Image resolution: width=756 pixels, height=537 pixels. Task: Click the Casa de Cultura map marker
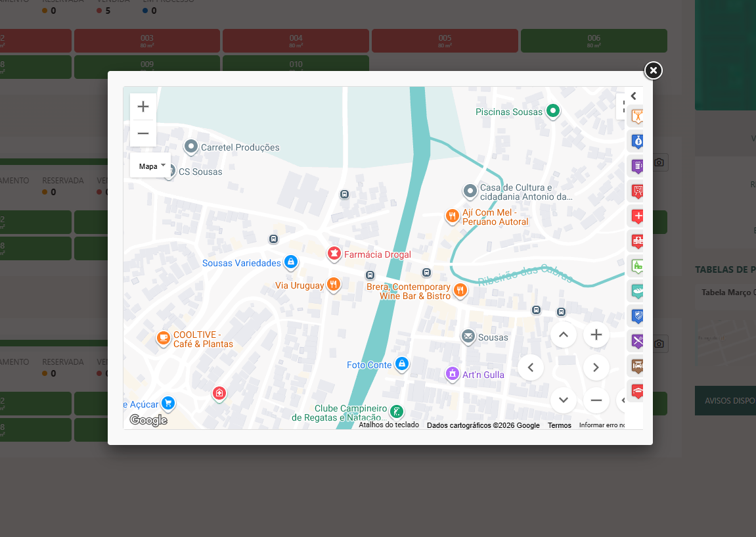coord(470,191)
